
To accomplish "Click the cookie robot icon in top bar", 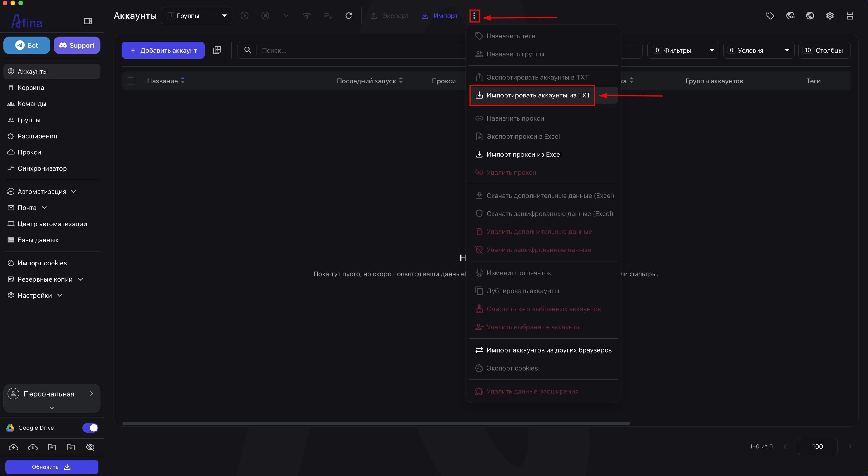I will (790, 16).
